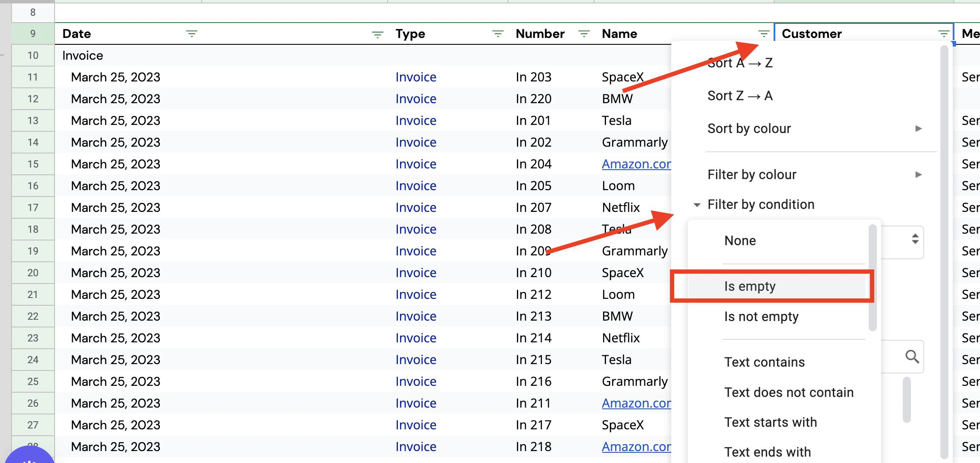Select the row 17 header
This screenshot has width=980, height=463.
coord(33,208)
